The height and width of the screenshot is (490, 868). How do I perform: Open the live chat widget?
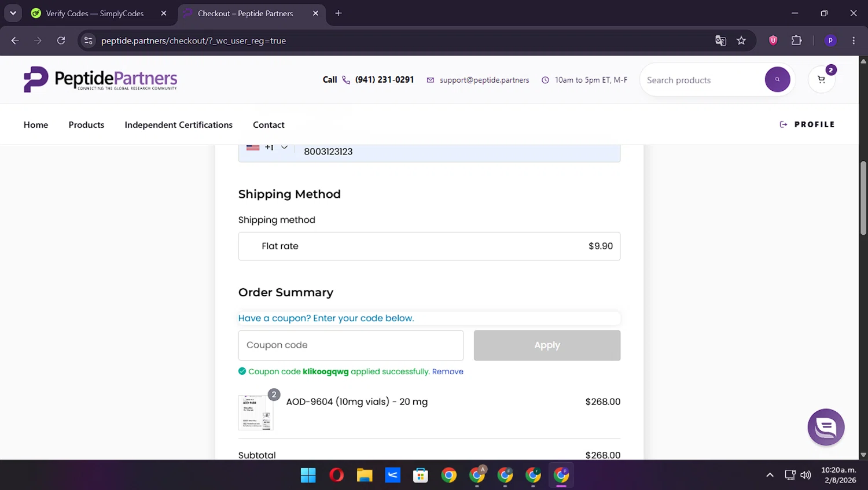click(x=826, y=428)
